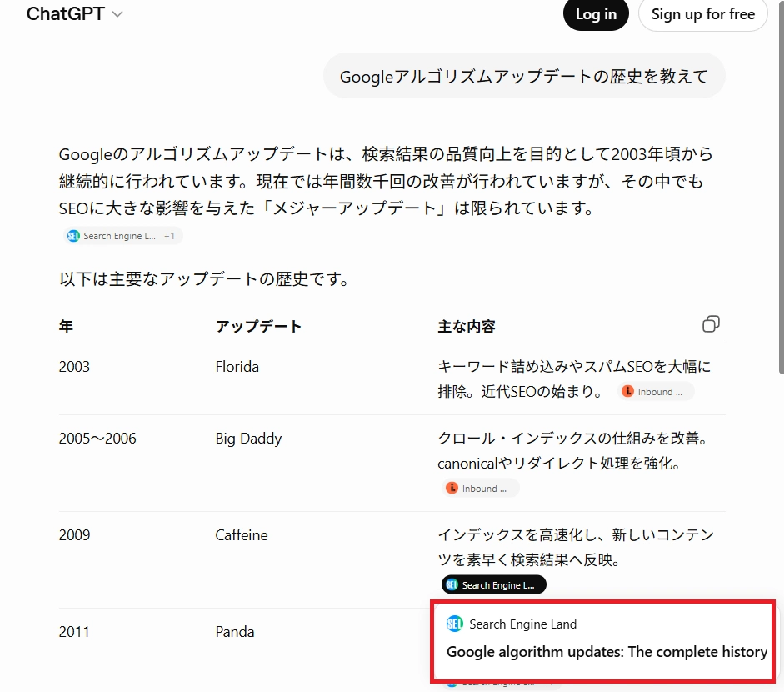The height and width of the screenshot is (692, 784).
Task: Click the 2005〜2006 year cell
Action: point(97,439)
